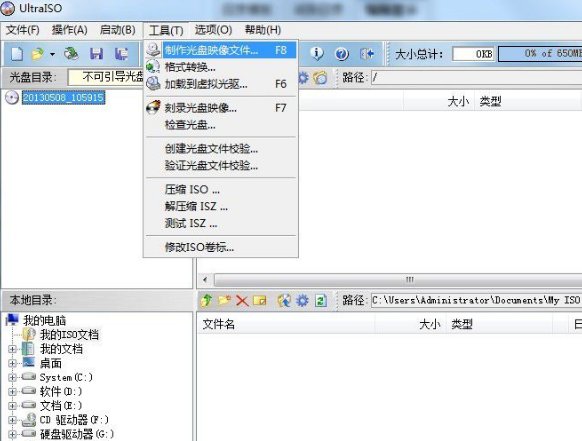Click the New file icon in toolbar

click(x=16, y=54)
